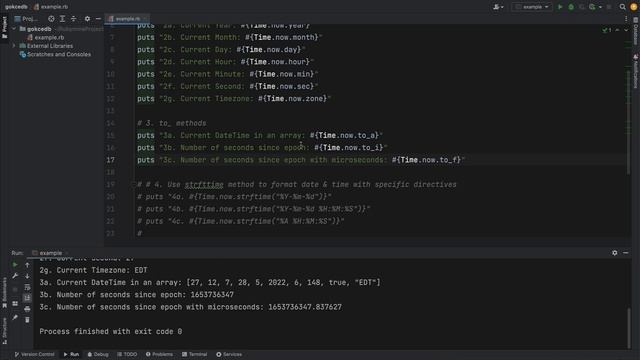Click 'Process finished with exit code 0' text

click(x=111, y=331)
